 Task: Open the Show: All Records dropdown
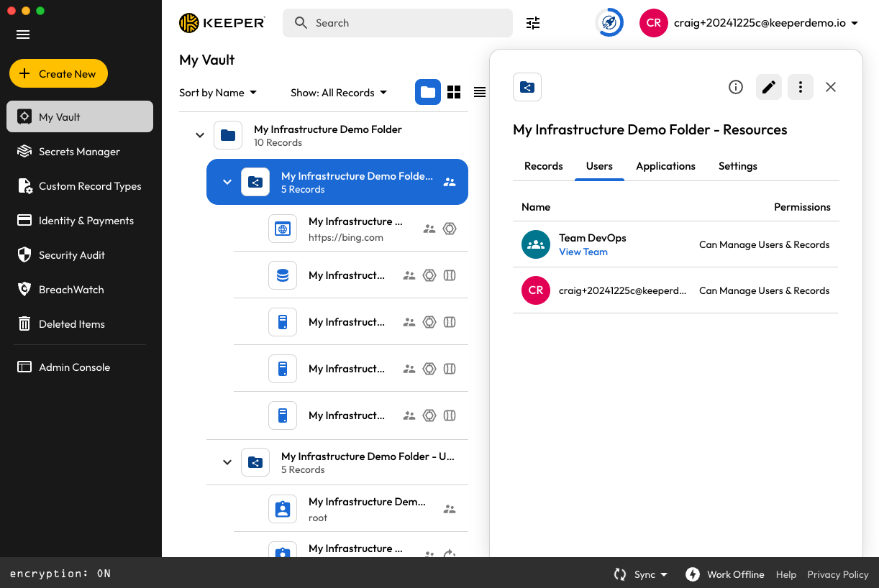tap(338, 93)
